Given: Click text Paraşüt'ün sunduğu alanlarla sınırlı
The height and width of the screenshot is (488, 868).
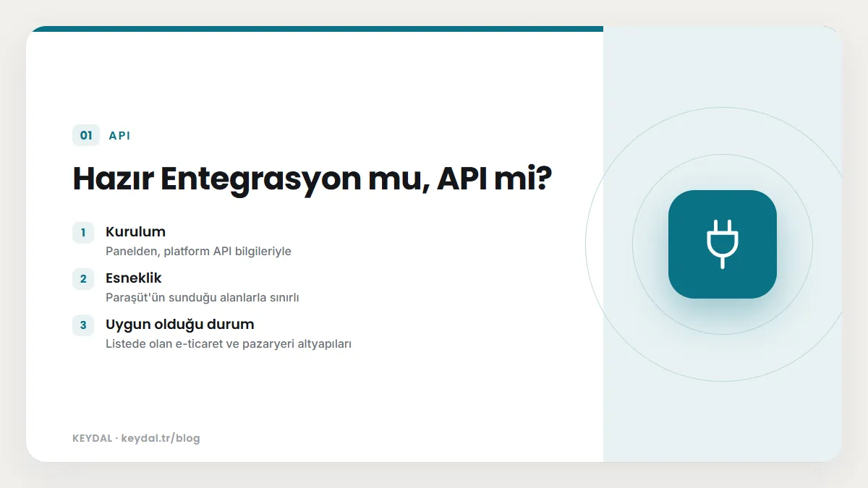Looking at the screenshot, I should (203, 298).
